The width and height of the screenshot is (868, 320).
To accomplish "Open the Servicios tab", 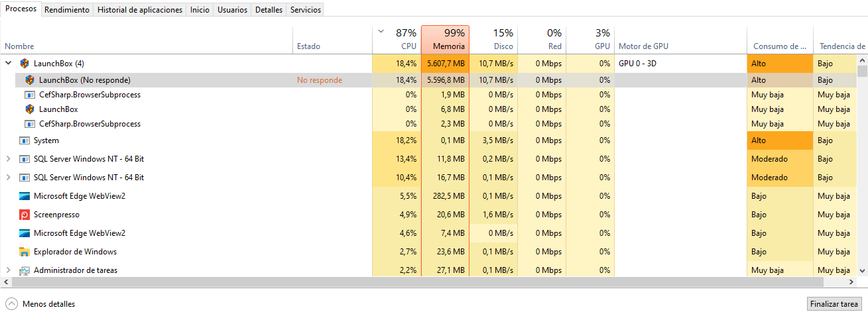I will click(305, 10).
